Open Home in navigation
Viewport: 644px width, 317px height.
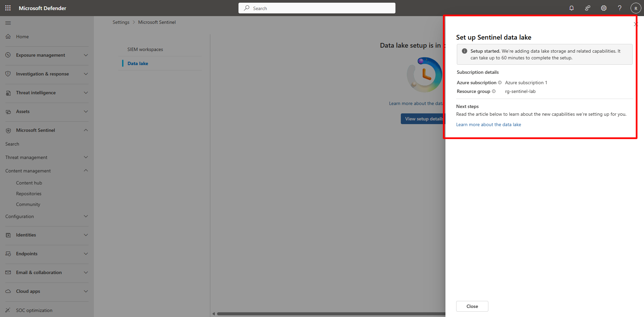[x=22, y=37]
